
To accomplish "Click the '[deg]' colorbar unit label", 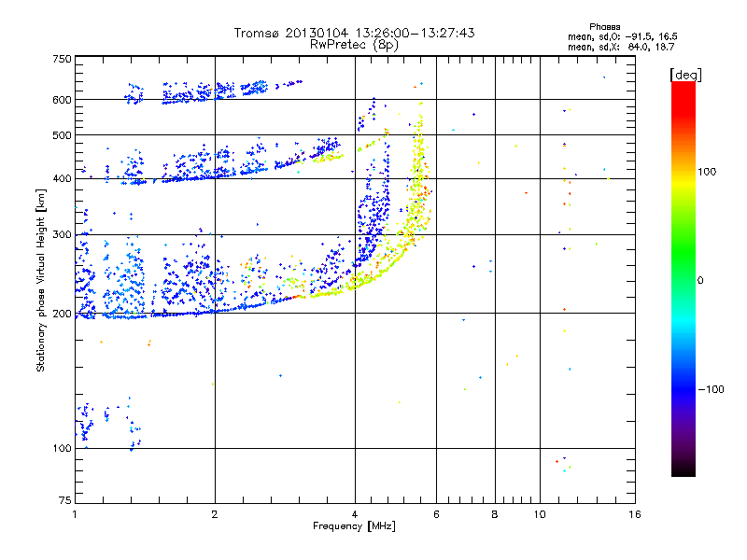I will (x=685, y=76).
